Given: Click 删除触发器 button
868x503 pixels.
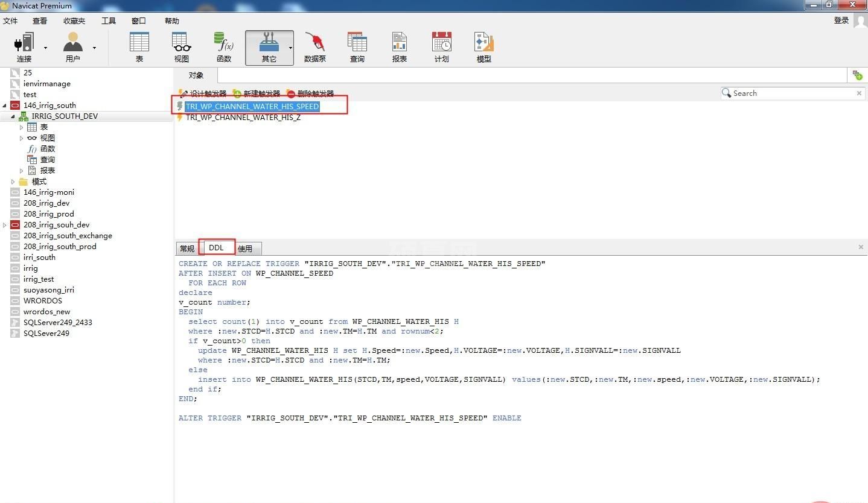Looking at the screenshot, I should tap(310, 93).
